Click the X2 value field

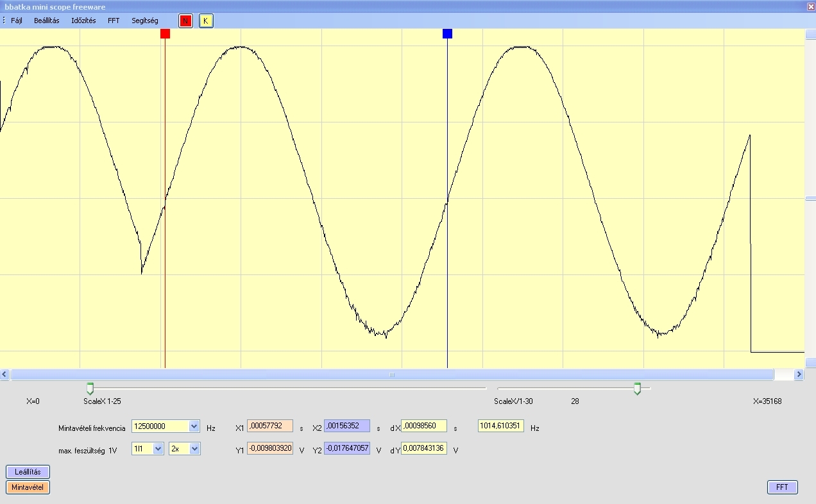347,426
